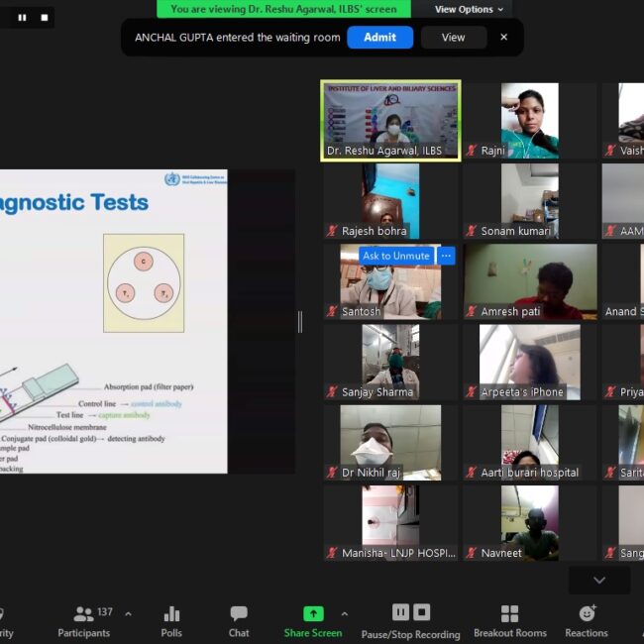The image size is (644, 644).
Task: Expand the View Options dropdown
Action: tap(469, 9)
